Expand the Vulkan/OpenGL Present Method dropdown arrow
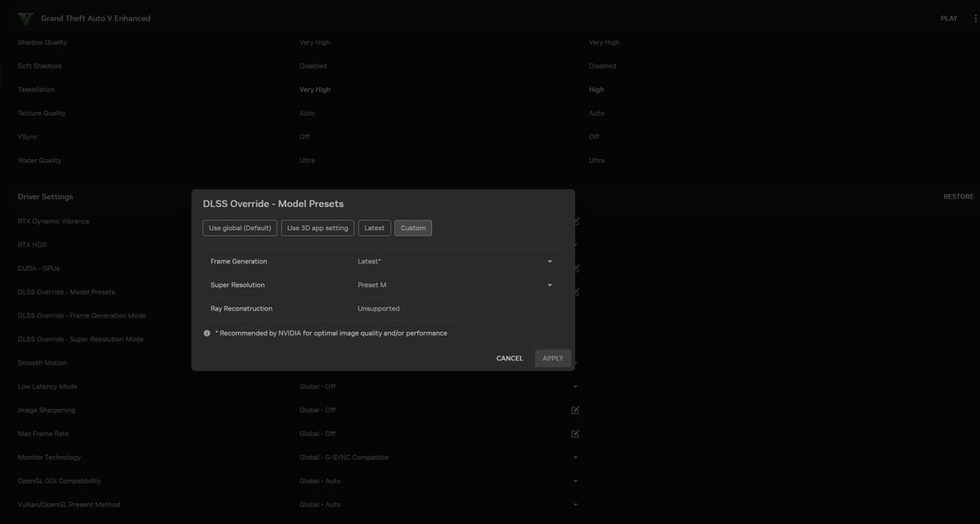This screenshot has height=524, width=980. click(575, 504)
